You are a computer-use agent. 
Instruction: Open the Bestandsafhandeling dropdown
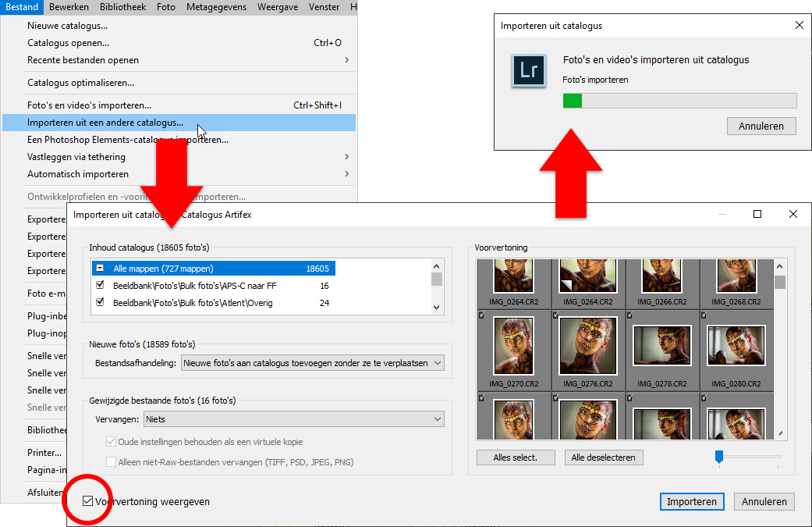(312, 362)
